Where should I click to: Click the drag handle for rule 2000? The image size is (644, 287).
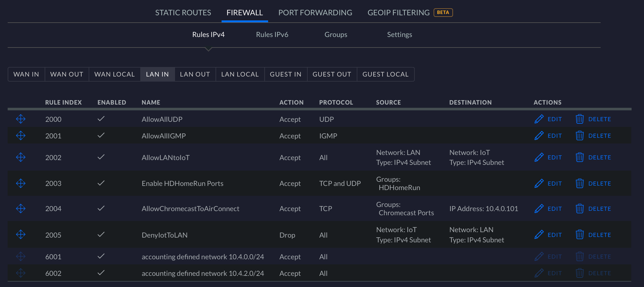21,119
